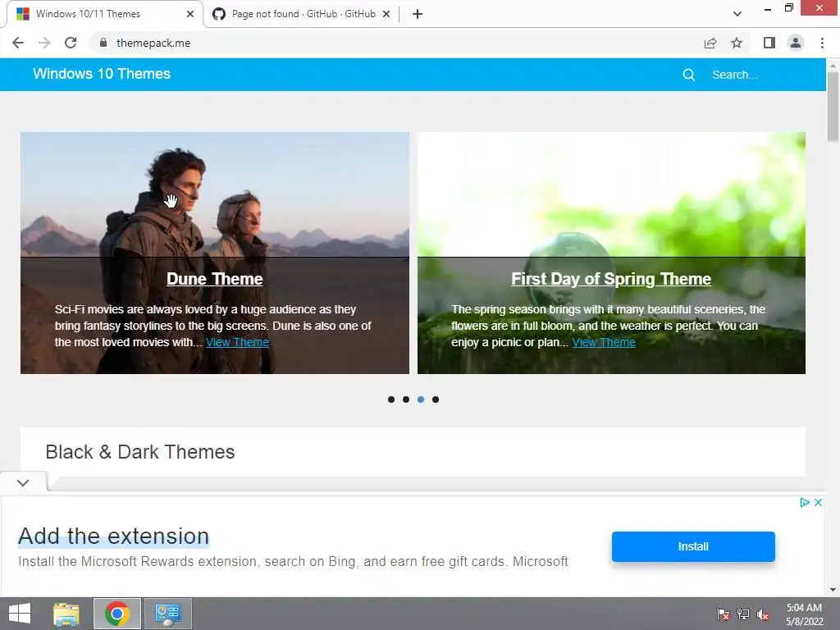Click the browser forward arrow

tap(44, 43)
